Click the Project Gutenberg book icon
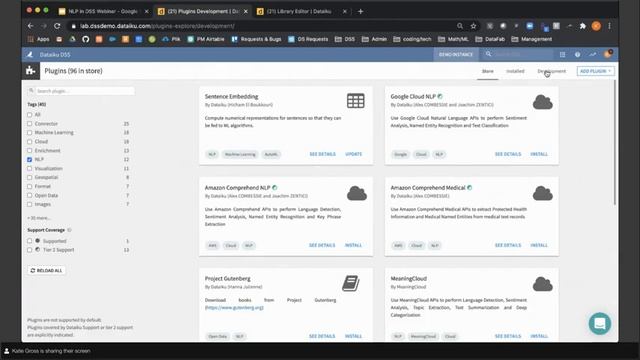Viewport: 640px width, 360px height. [x=351, y=283]
